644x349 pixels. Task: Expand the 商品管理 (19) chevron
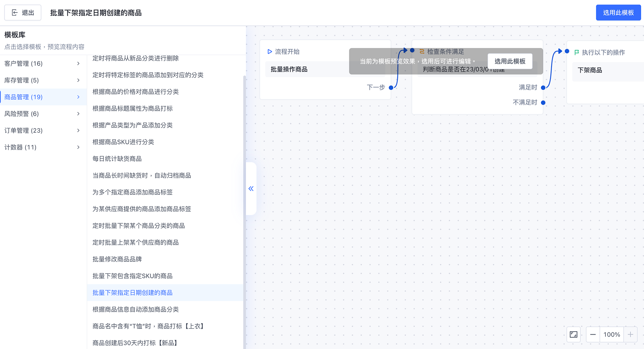(x=78, y=97)
